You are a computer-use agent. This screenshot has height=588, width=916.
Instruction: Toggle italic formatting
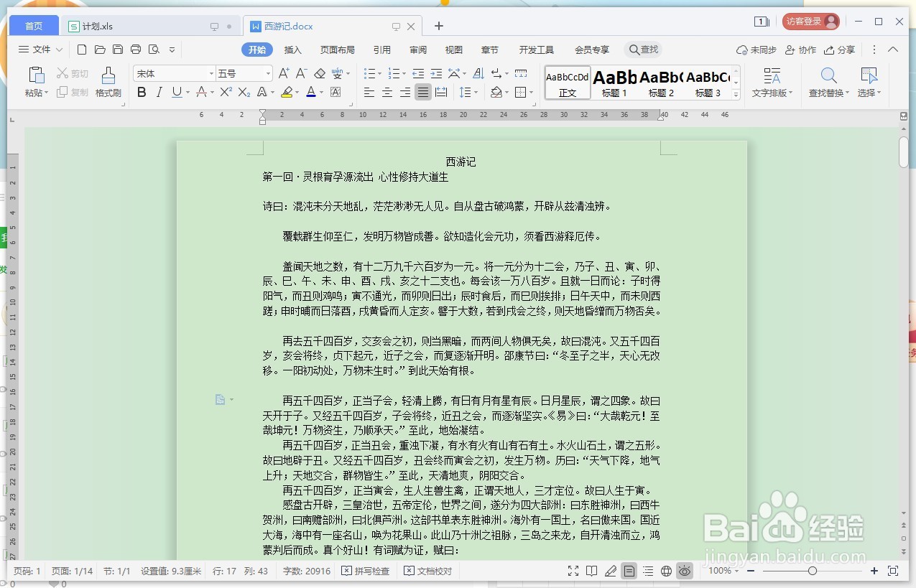tap(159, 92)
